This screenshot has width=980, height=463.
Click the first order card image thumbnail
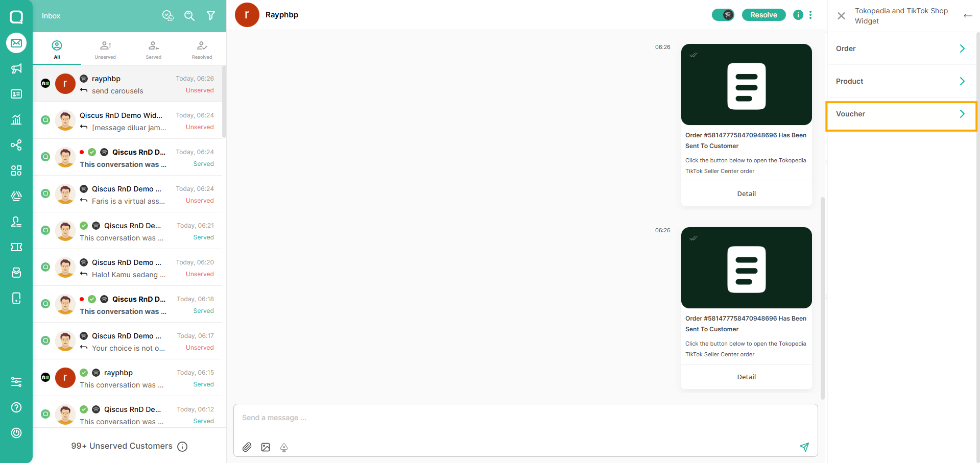tap(747, 84)
